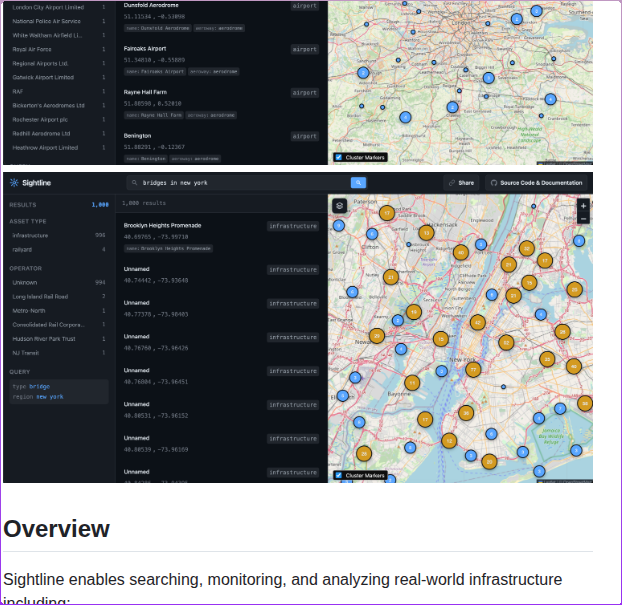Select the orange cluster marker labeled 42

[x=478, y=322]
